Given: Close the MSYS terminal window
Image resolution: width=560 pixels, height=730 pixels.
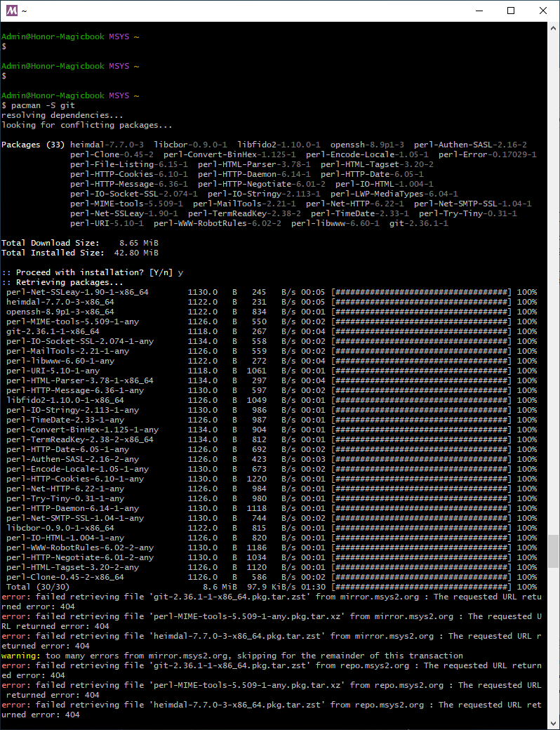Looking at the screenshot, I should coord(542,11).
